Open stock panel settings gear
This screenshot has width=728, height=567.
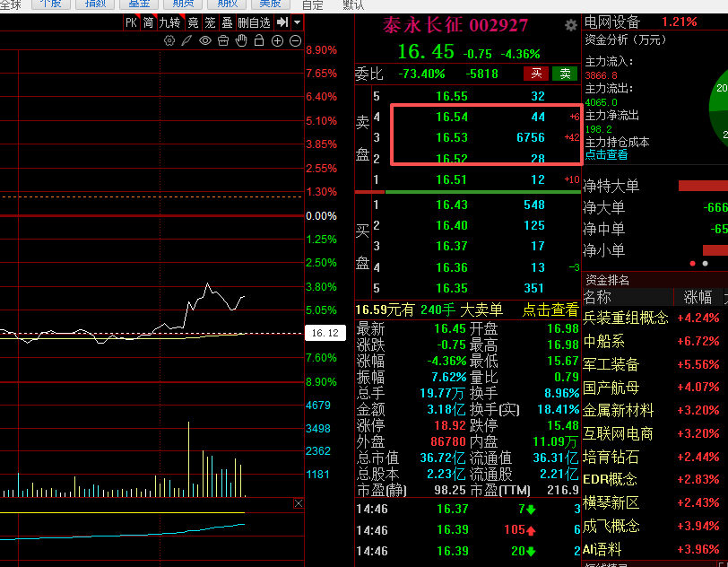pyautogui.click(x=570, y=25)
